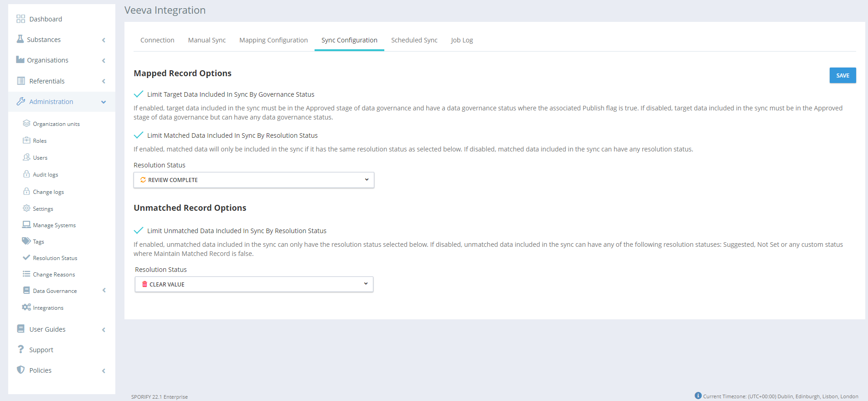Toggle Limit Target Data by Governance Status
The width and height of the screenshot is (868, 401).
(139, 94)
